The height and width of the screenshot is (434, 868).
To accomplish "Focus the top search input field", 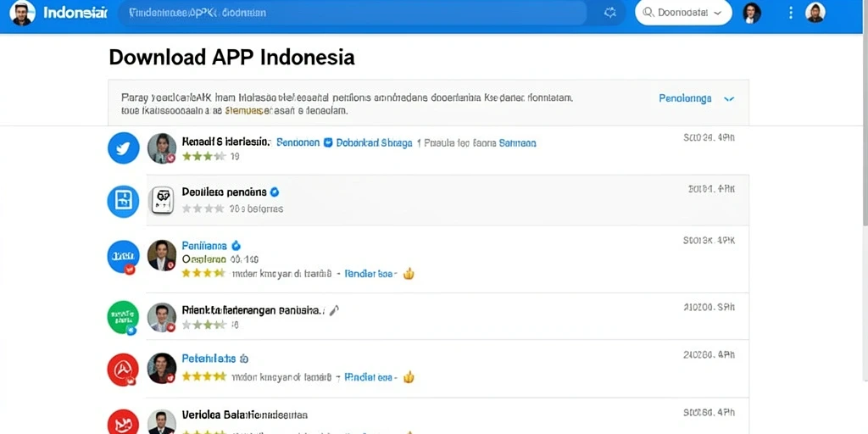I will pyautogui.click(x=352, y=13).
